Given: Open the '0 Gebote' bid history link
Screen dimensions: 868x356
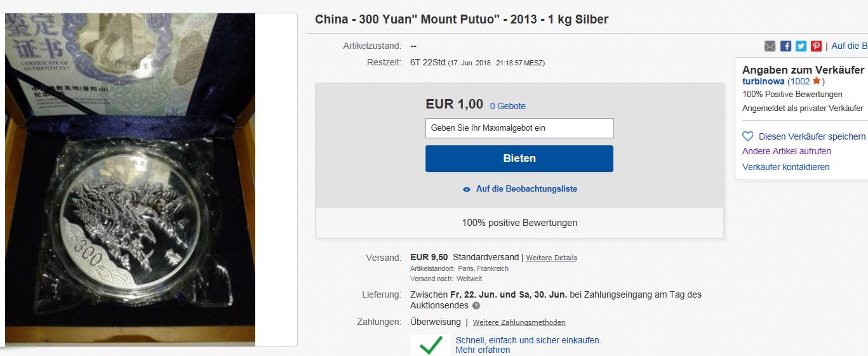Looking at the screenshot, I should [507, 106].
